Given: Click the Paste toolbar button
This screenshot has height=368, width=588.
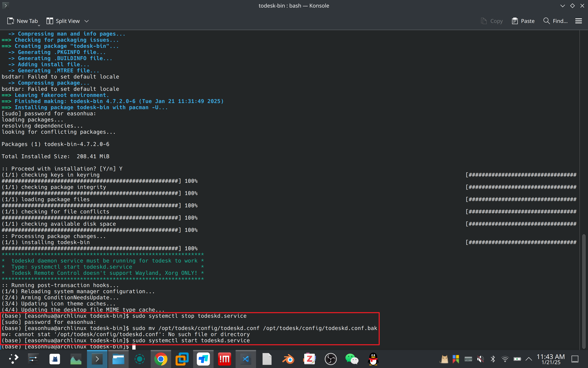Looking at the screenshot, I should [523, 21].
